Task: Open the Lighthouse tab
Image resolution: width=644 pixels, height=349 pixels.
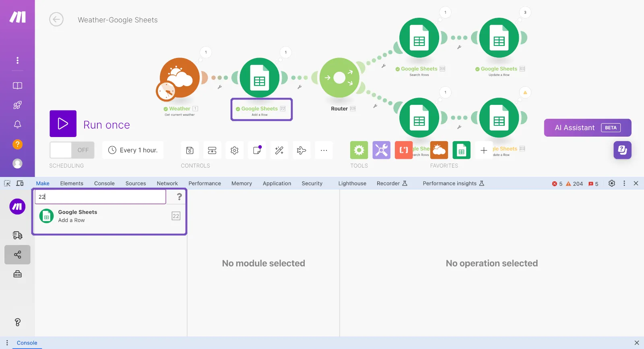Action: coord(352,183)
